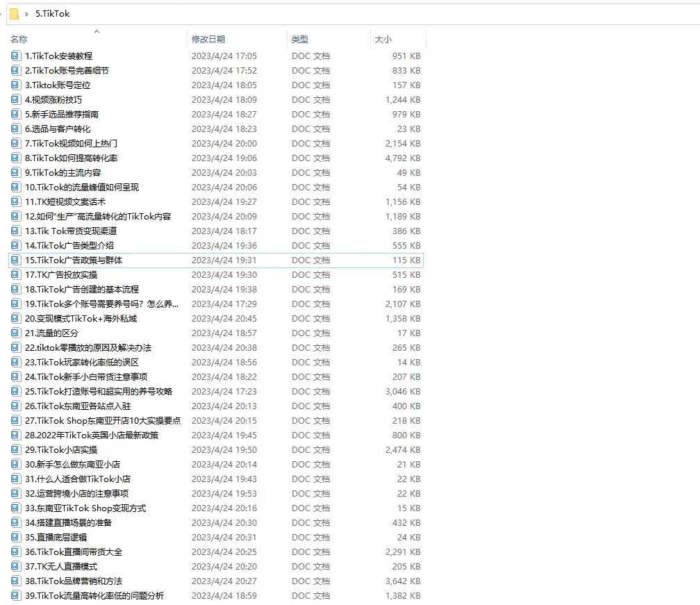Viewport: 700px width, 605px height.
Task: Click the DOC icon of 2.TikTok账号完善细节
Action: pos(15,71)
